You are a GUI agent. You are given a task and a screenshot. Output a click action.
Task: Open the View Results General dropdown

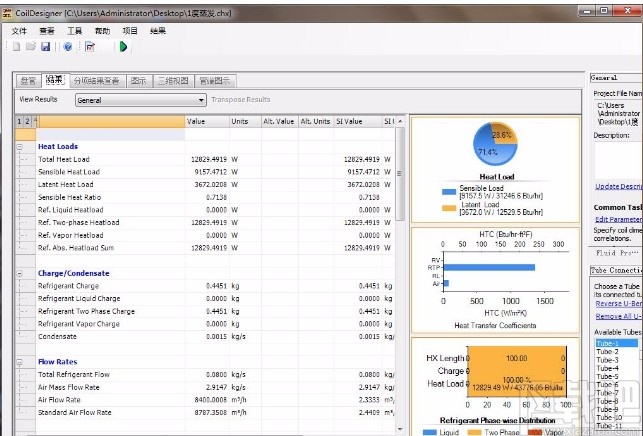(x=141, y=100)
